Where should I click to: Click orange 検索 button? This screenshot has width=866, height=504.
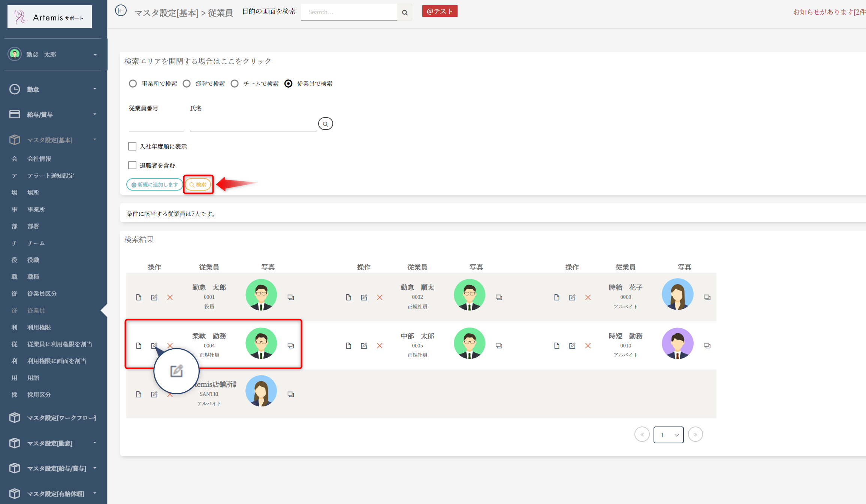198,185
